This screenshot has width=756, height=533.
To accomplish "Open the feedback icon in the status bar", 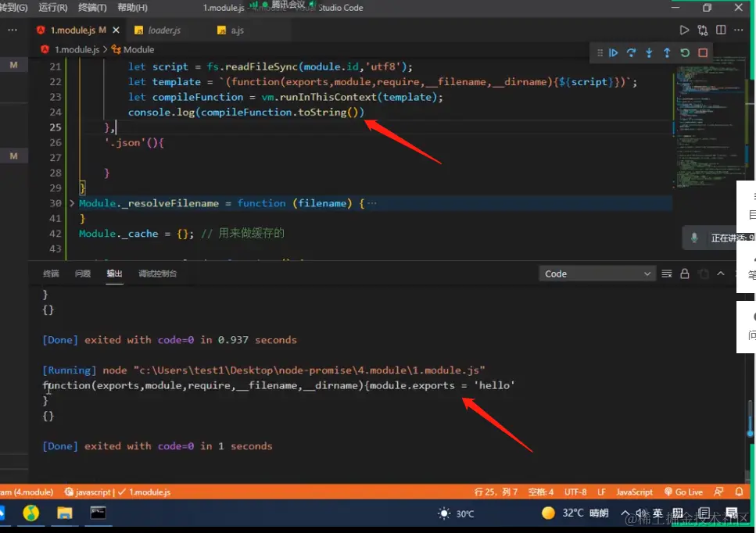I will point(718,492).
